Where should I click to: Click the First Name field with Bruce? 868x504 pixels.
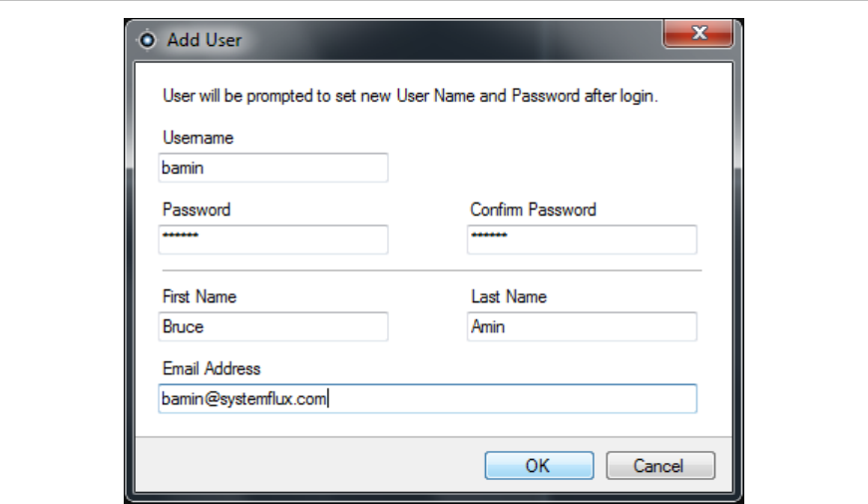tap(272, 326)
